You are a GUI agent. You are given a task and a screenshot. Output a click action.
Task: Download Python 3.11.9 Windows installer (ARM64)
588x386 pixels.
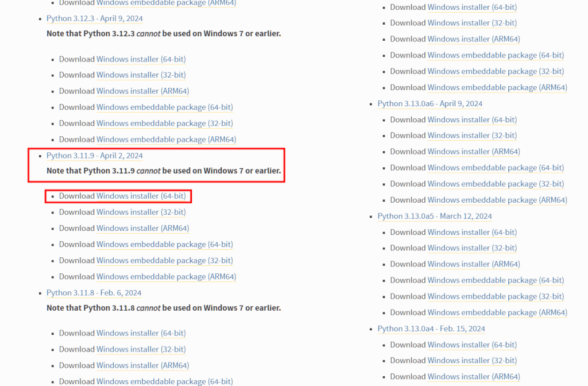(142, 229)
